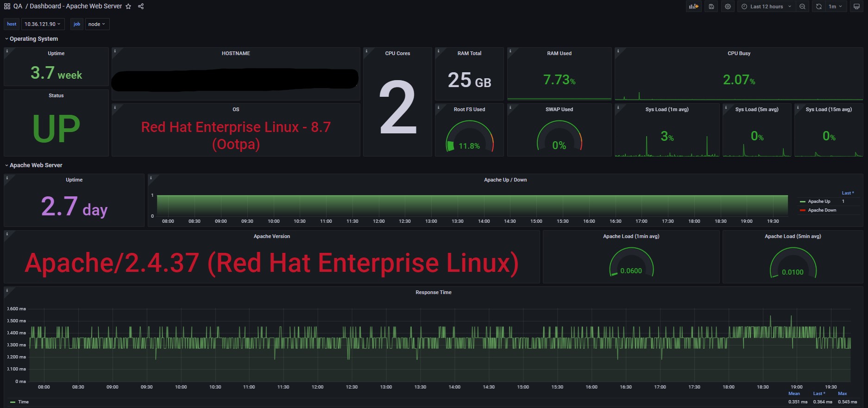Click info icon on OS Uptime panel
The image size is (868, 408).
(x=7, y=51)
